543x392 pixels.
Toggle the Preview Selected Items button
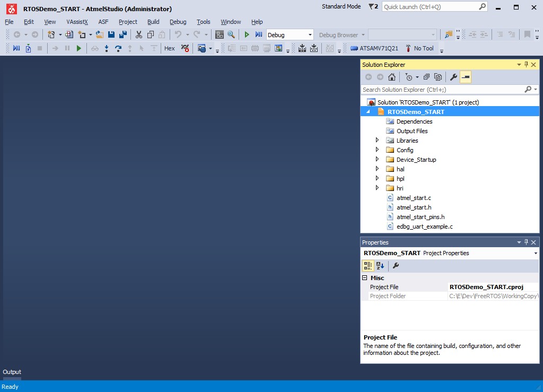(466, 77)
